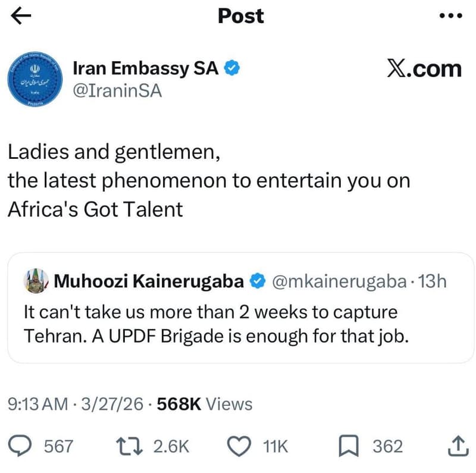Switch to the Post view header

click(240, 16)
